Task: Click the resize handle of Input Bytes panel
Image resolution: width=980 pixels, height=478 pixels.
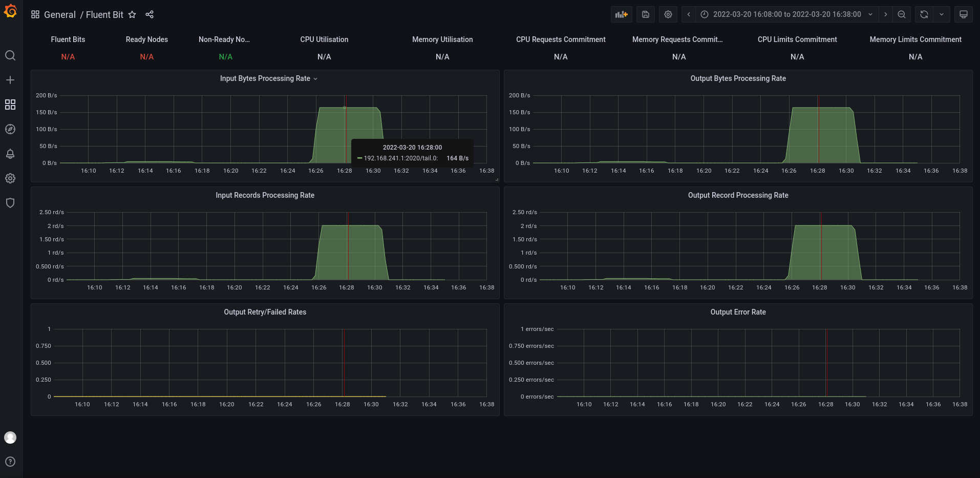Action: (x=497, y=179)
